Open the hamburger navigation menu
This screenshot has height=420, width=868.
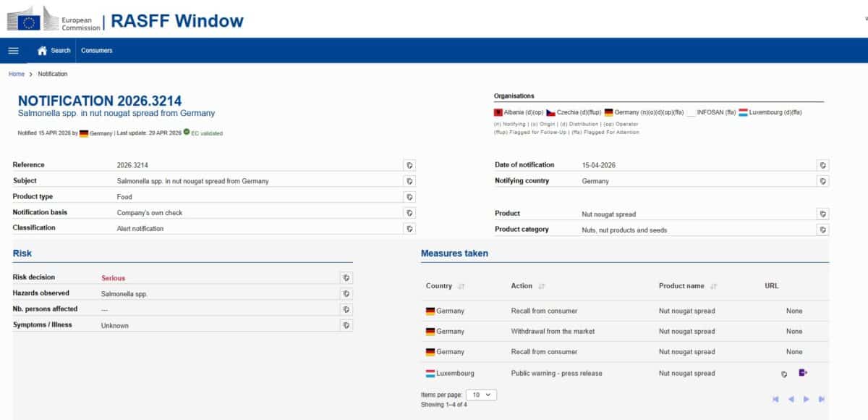13,51
